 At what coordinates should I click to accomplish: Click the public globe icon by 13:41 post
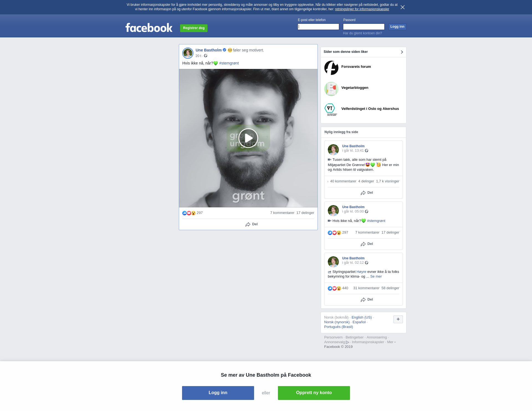click(x=367, y=151)
